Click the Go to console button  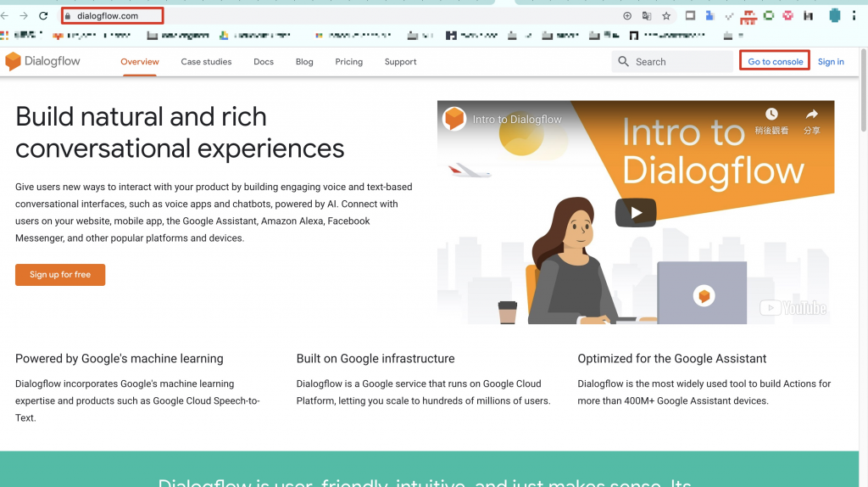(775, 61)
